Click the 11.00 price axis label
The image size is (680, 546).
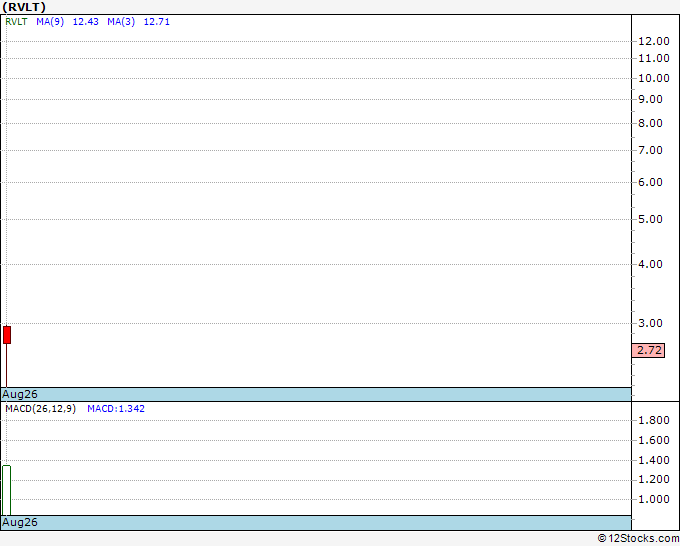click(654, 58)
